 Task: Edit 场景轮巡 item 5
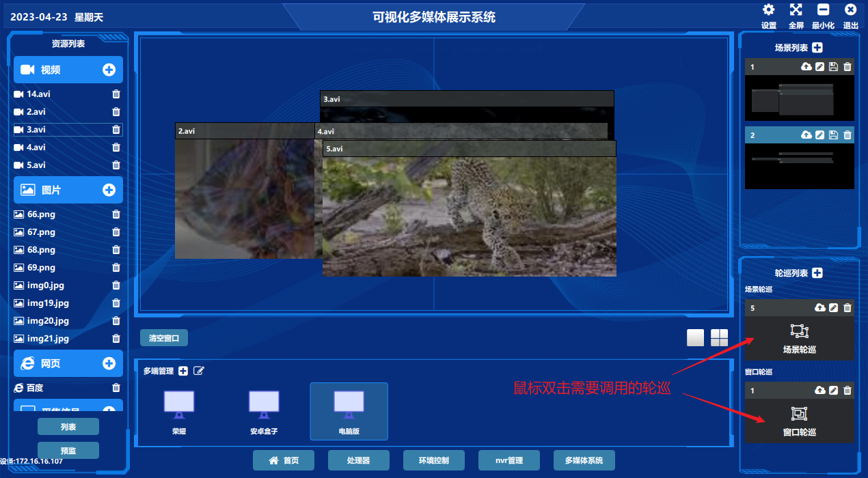tap(833, 308)
